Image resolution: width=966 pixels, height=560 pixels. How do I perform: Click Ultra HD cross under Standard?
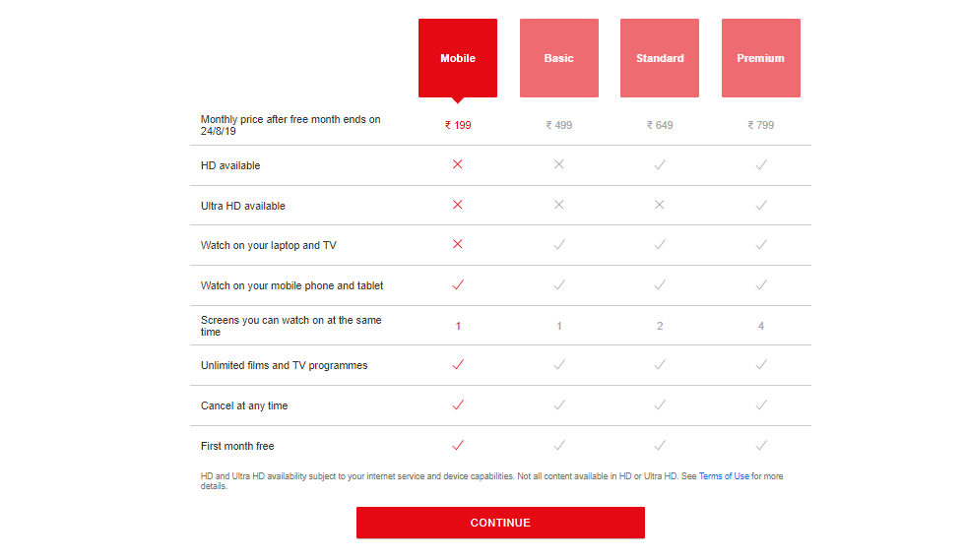tap(660, 205)
